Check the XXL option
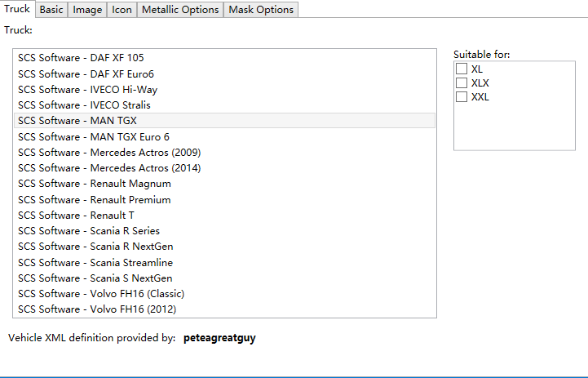This screenshot has height=378, width=588. [462, 97]
